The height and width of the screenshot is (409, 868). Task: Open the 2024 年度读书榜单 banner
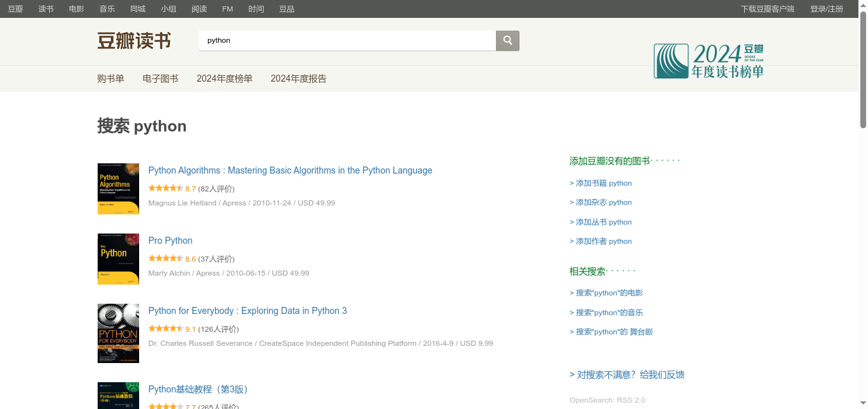click(708, 61)
